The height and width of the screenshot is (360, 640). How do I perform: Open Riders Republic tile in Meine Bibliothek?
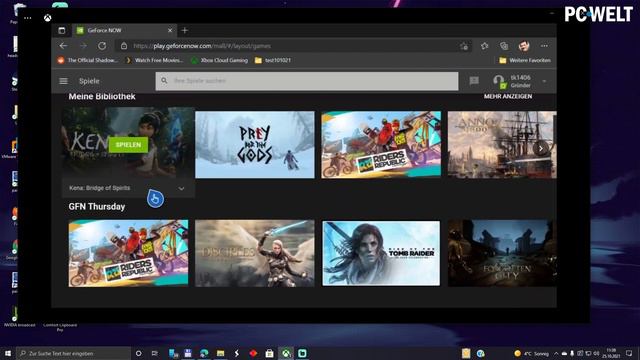pos(381,144)
